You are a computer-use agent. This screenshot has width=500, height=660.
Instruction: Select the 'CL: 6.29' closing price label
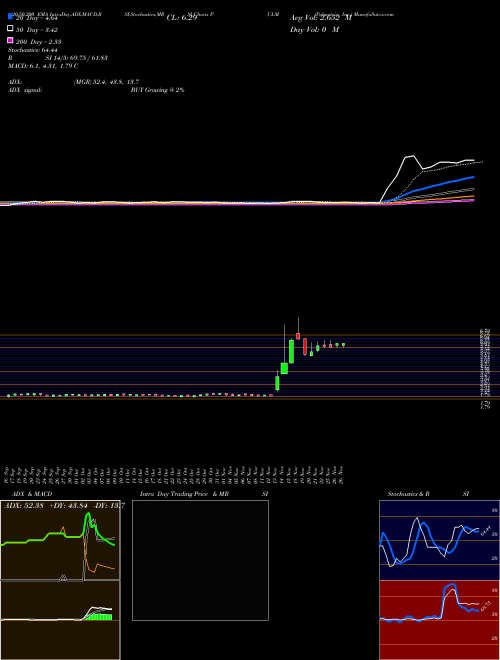[182, 18]
